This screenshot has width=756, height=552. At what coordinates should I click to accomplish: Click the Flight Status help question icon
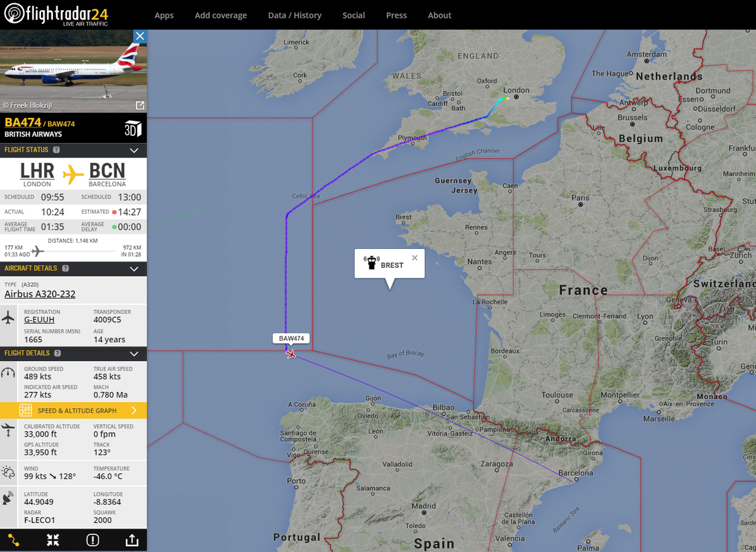(x=57, y=150)
